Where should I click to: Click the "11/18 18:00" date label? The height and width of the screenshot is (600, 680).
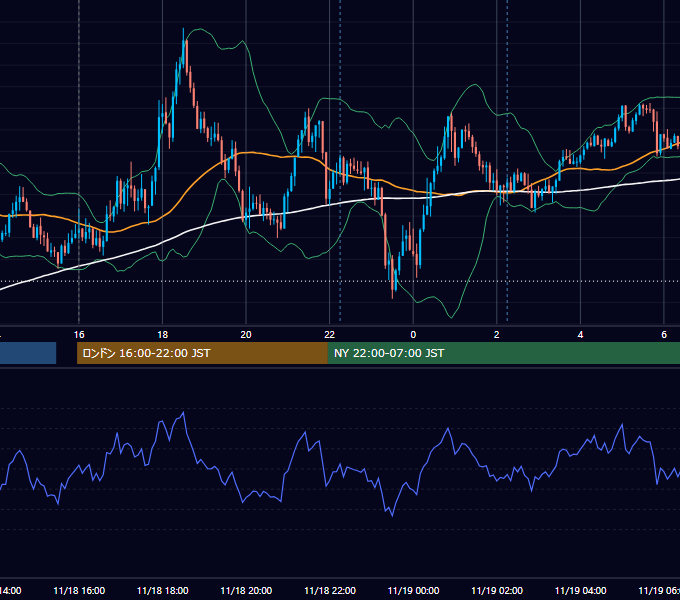coord(163,591)
